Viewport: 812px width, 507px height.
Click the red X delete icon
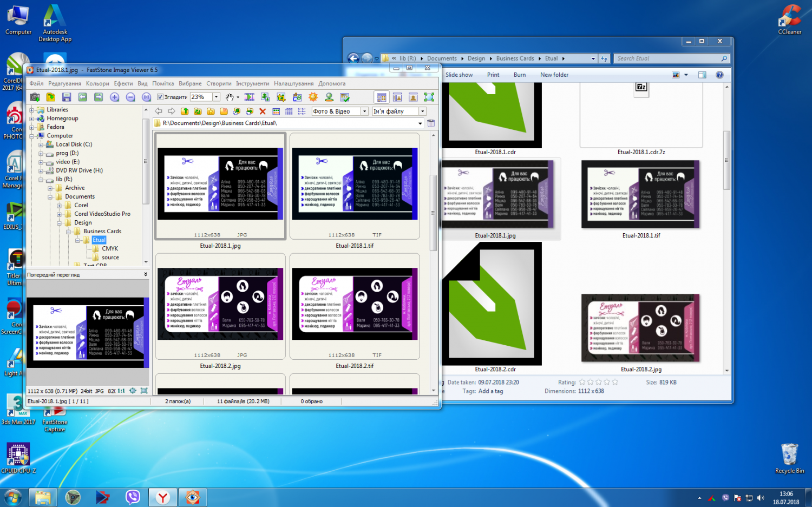pos(263,111)
